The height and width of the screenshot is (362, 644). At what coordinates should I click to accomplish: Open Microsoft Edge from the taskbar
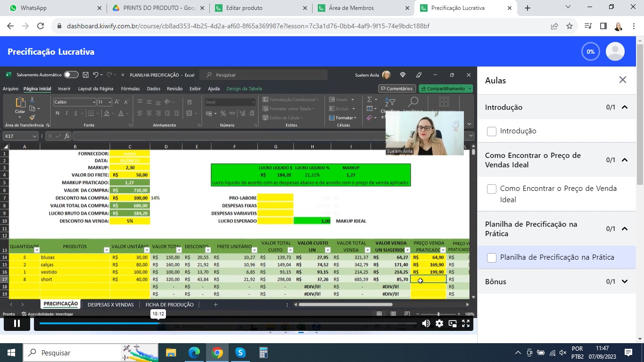(x=194, y=353)
